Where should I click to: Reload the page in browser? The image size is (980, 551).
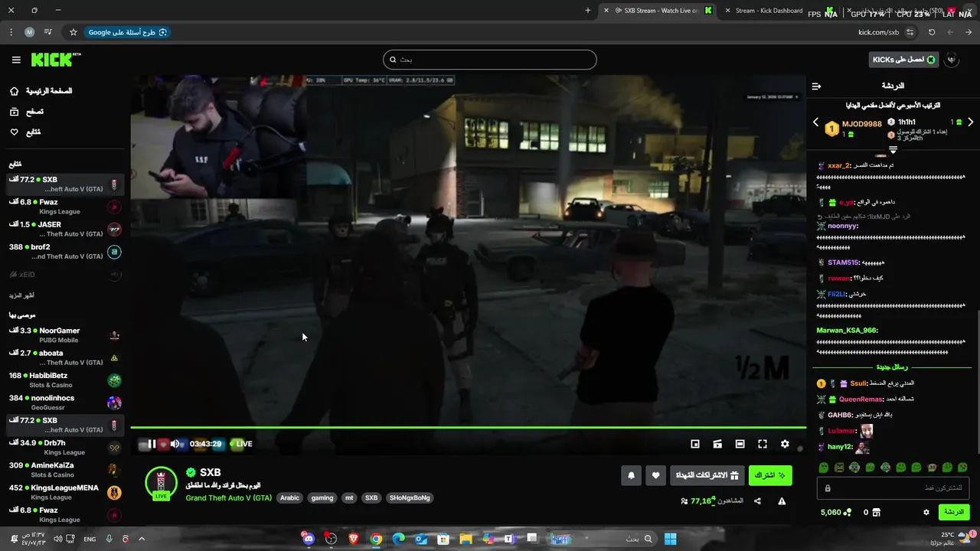click(x=932, y=32)
